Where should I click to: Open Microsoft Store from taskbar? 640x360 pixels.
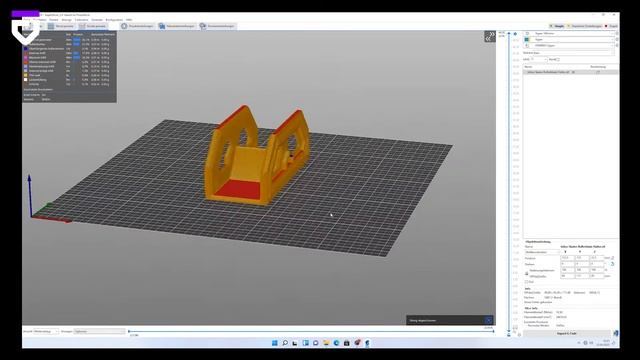(x=347, y=343)
